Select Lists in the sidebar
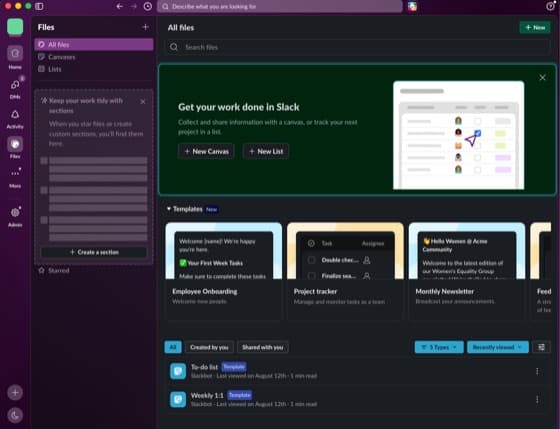 94,69
